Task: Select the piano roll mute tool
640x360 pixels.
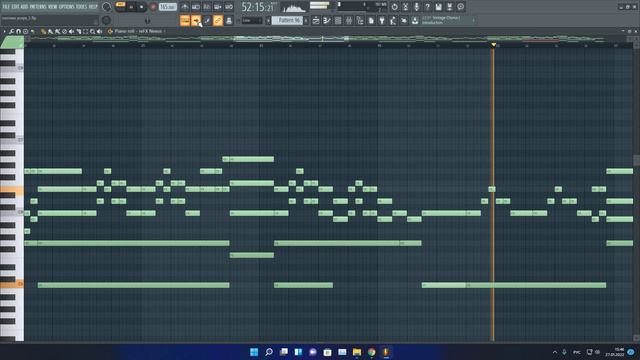Action: click(x=71, y=31)
